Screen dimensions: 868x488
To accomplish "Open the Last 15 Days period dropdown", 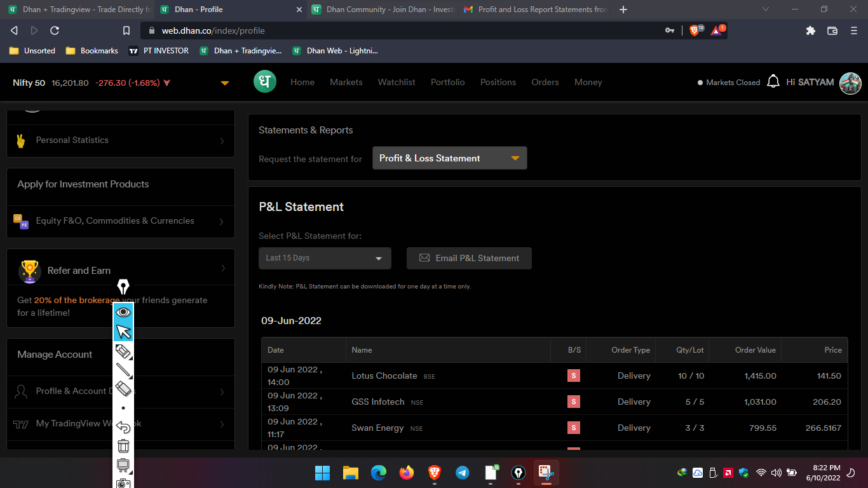I will coord(325,258).
